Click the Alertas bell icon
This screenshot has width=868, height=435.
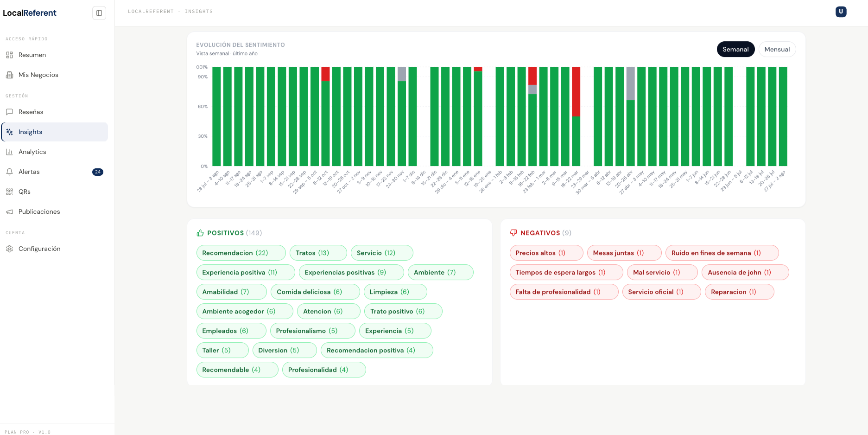pos(9,172)
